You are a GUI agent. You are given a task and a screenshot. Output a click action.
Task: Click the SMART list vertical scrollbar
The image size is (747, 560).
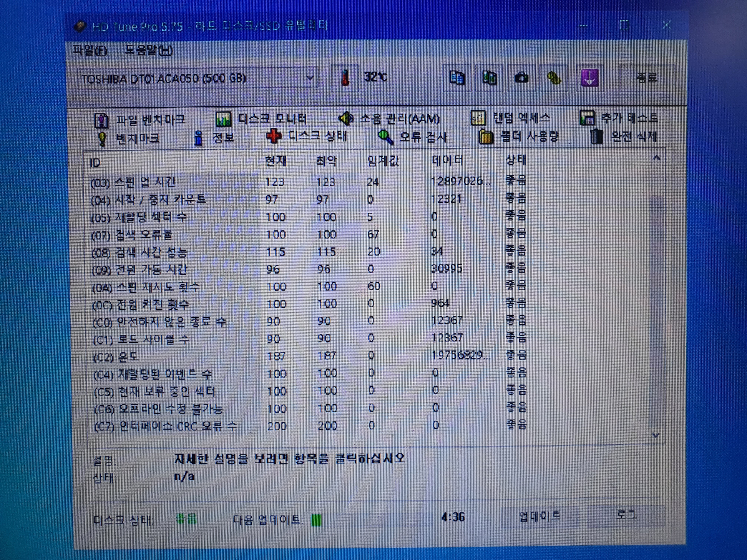656,297
